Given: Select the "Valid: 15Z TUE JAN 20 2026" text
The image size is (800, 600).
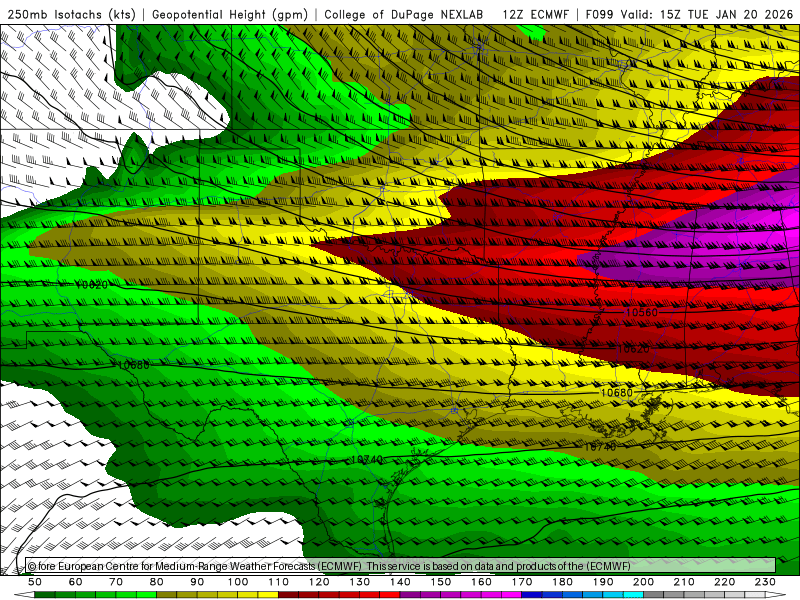Looking at the screenshot, I should click(707, 15).
